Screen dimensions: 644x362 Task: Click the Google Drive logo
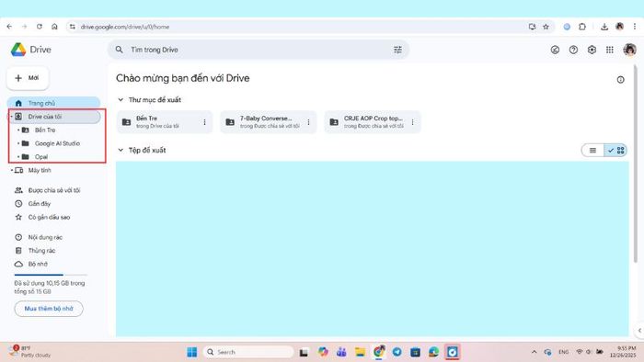click(x=18, y=50)
